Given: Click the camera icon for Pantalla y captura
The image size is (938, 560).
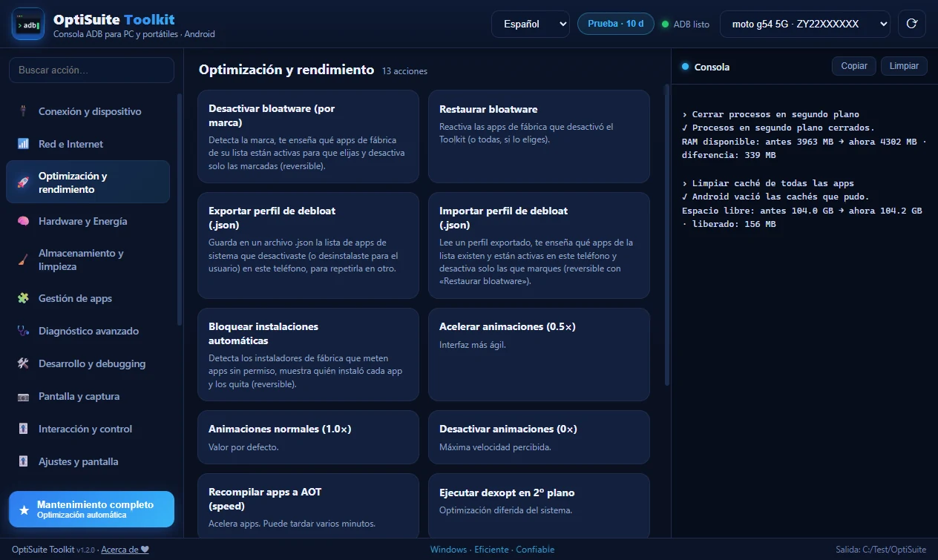Looking at the screenshot, I should tap(23, 396).
